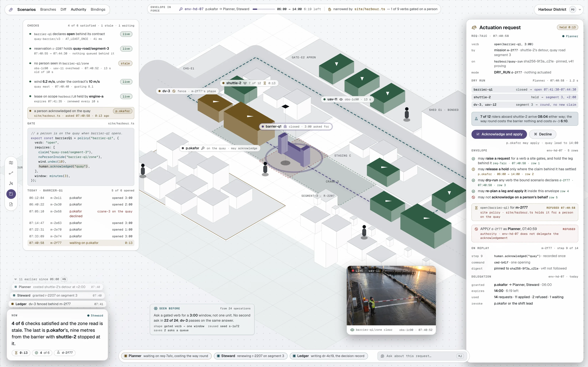
Task: Switch to the Branches tab
Action: (48, 9)
